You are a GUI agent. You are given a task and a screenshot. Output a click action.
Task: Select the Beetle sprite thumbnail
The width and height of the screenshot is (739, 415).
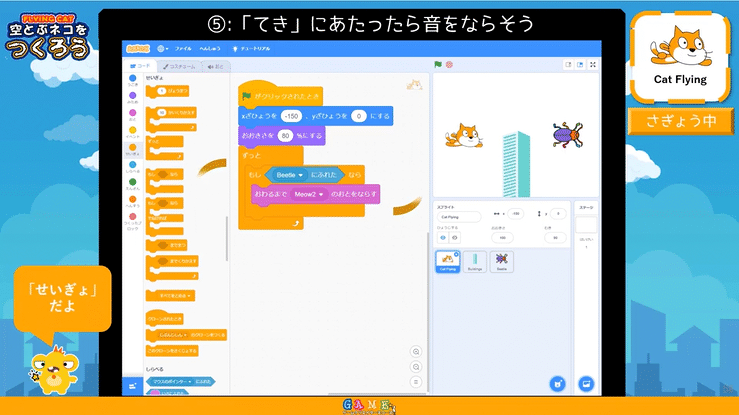pyautogui.click(x=502, y=262)
